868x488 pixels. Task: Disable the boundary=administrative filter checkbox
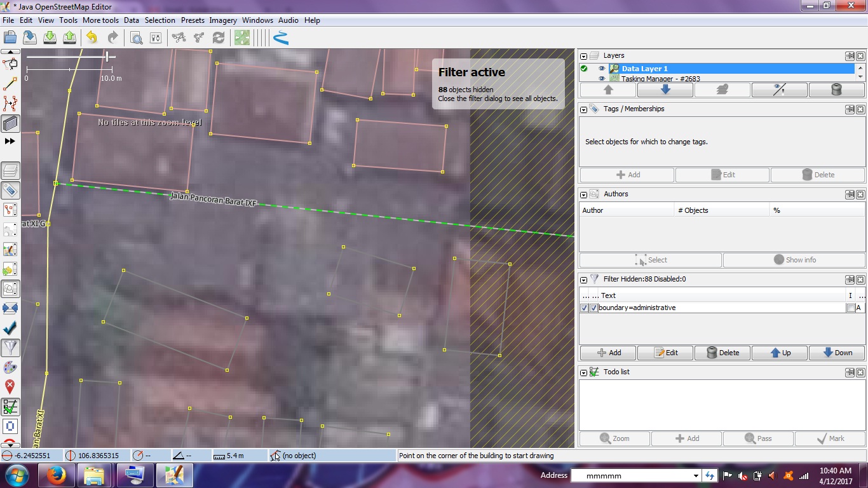point(584,308)
